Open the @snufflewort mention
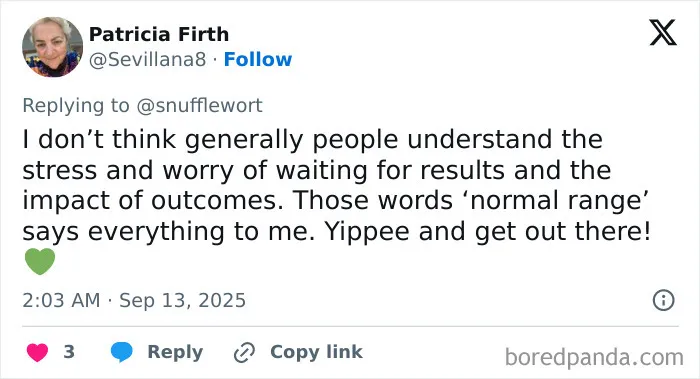700x379 pixels. 199,106
